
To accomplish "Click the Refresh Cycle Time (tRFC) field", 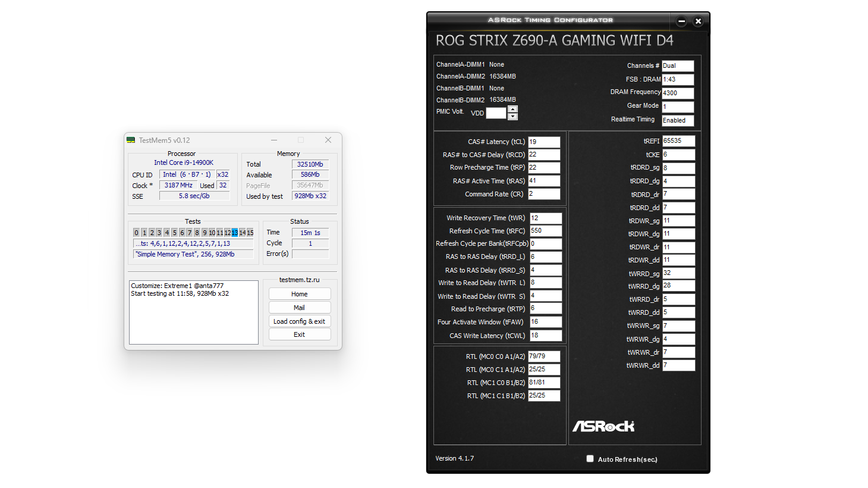I will [x=546, y=231].
